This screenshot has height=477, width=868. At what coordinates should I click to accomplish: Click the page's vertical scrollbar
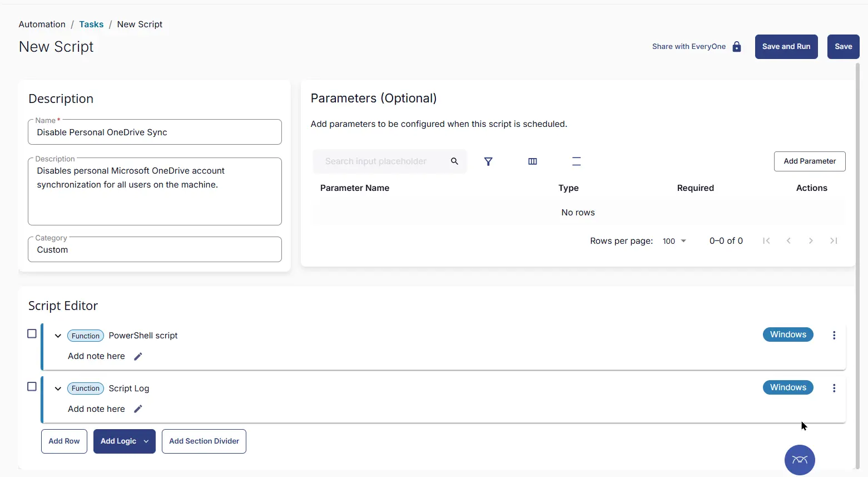pyautogui.click(x=857, y=266)
